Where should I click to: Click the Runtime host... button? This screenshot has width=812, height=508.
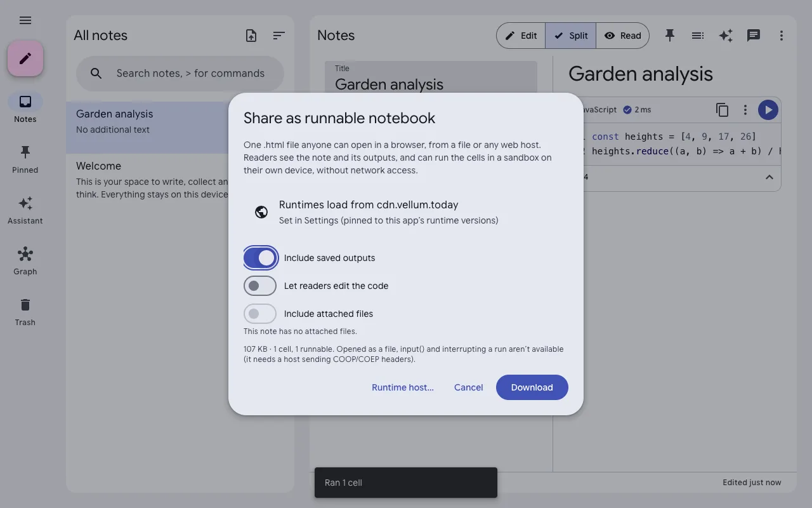403,387
